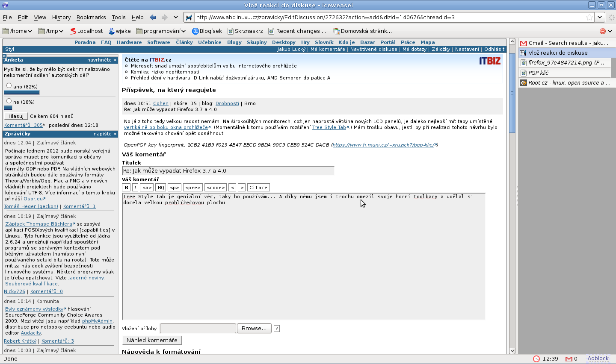Open the Localhost bookmark
This screenshot has width=616, height=364.
coord(86,31)
